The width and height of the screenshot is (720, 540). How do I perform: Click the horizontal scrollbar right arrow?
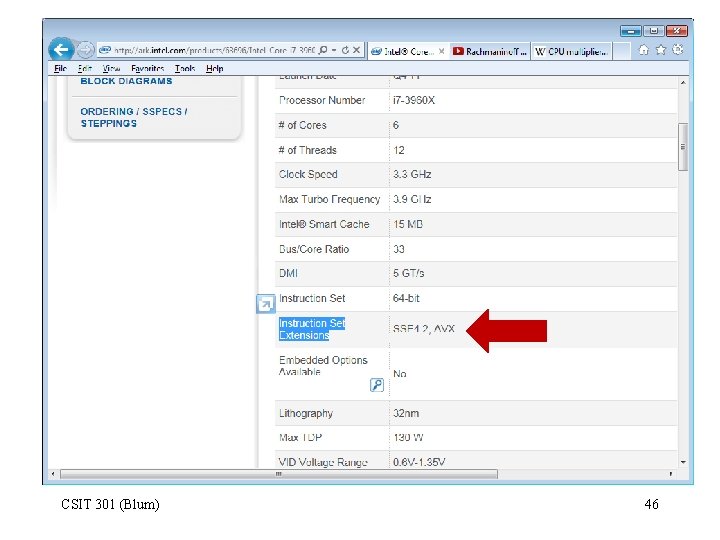(670, 473)
